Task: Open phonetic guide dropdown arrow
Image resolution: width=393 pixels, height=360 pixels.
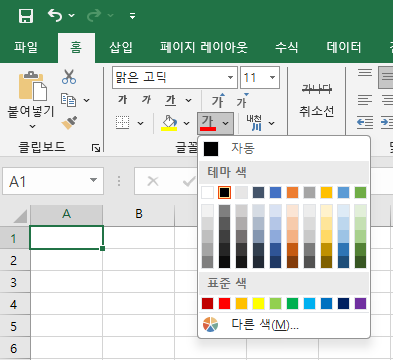Action: tap(272, 123)
